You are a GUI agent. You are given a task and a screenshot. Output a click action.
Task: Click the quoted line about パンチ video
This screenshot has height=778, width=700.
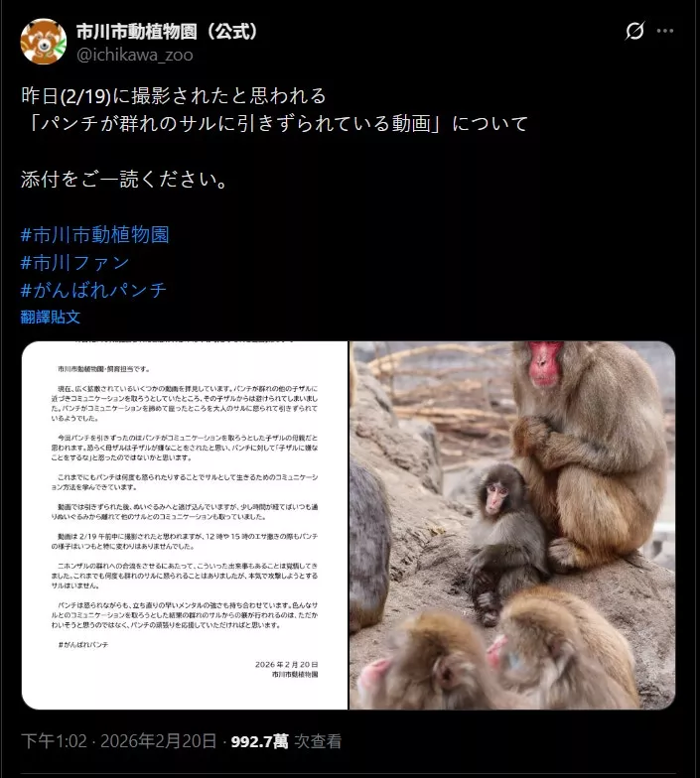click(x=274, y=123)
